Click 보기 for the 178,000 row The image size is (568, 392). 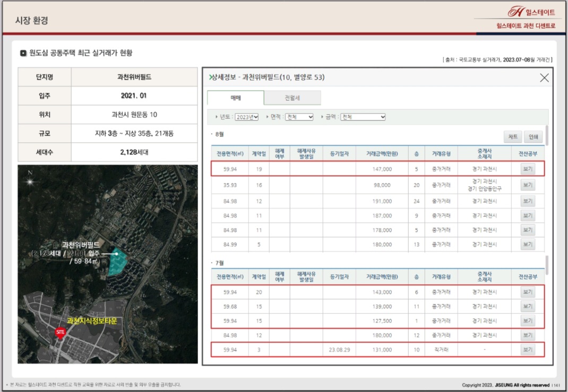pyautogui.click(x=528, y=230)
